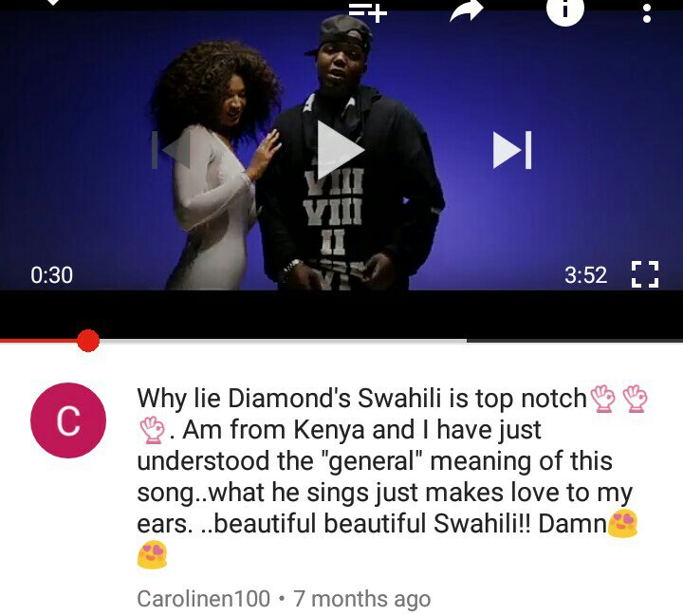Tap the Add to playlist icon
Viewport: 683px width, 616px height.
click(x=368, y=12)
